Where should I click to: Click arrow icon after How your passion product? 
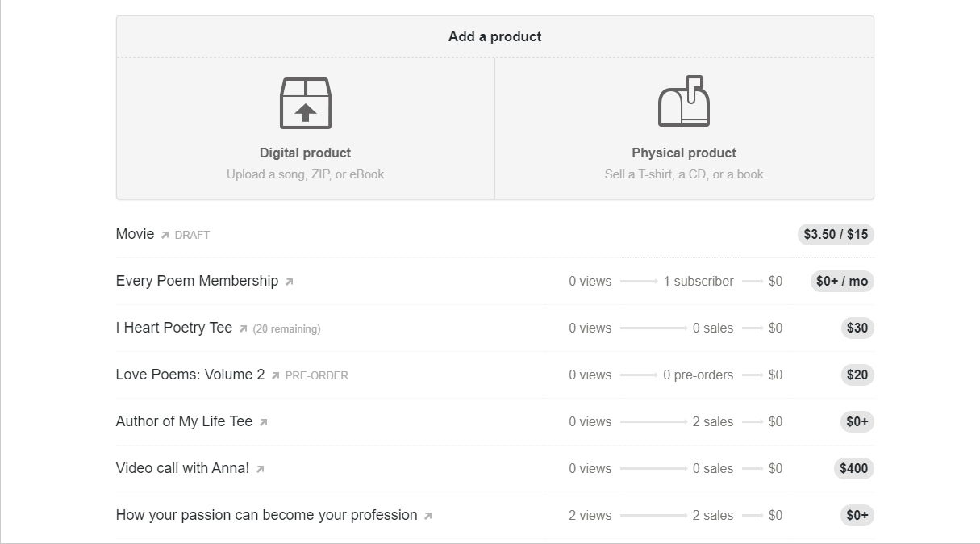pyautogui.click(x=427, y=516)
